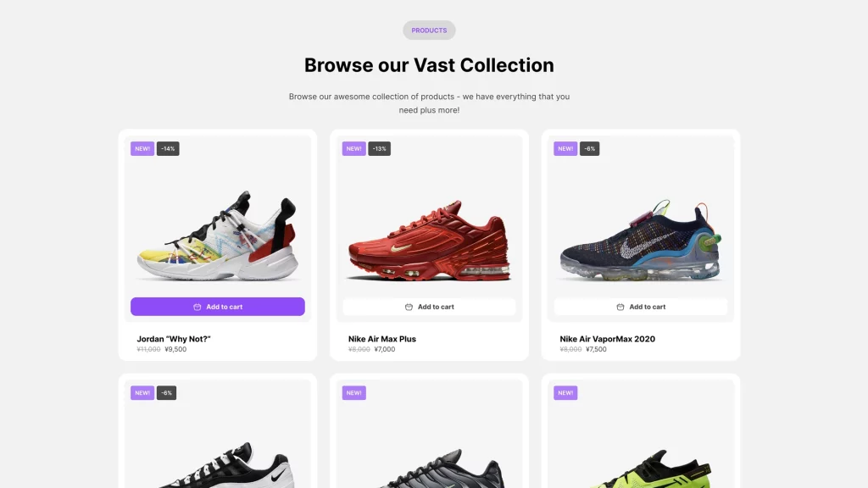Add Nike Air Max Plus to cart

[429, 307]
